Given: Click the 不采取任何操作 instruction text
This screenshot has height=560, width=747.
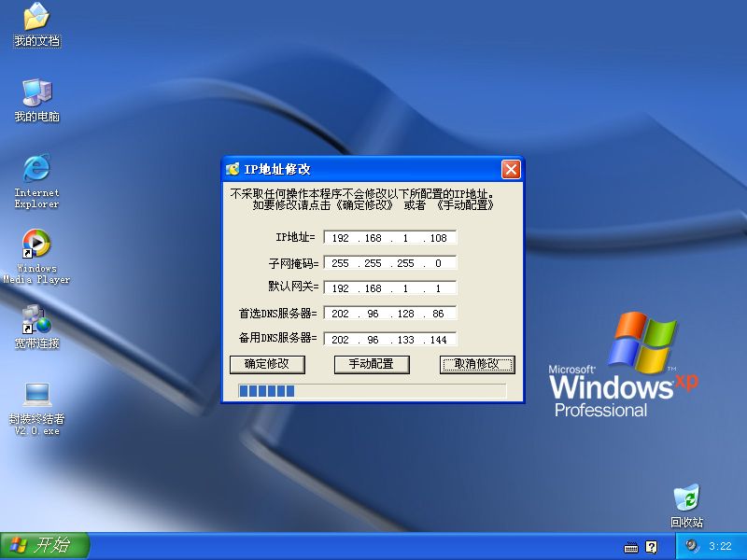Looking at the screenshot, I should coord(363,200).
